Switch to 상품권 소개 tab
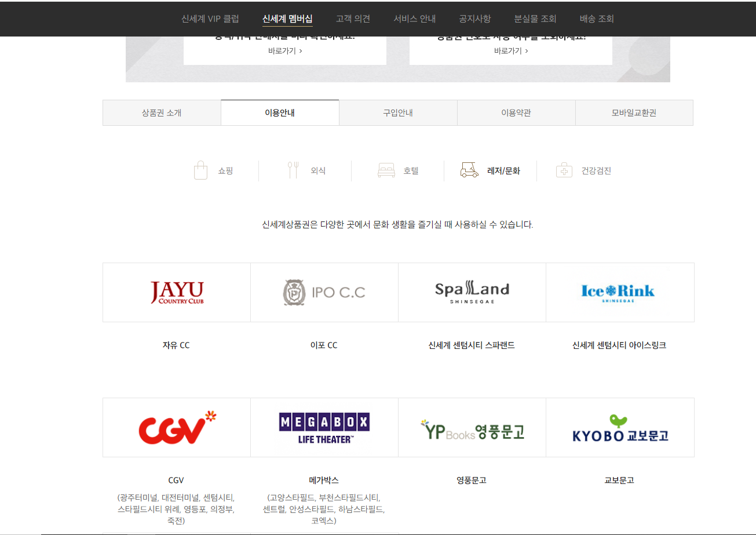This screenshot has width=756, height=535. tap(162, 113)
